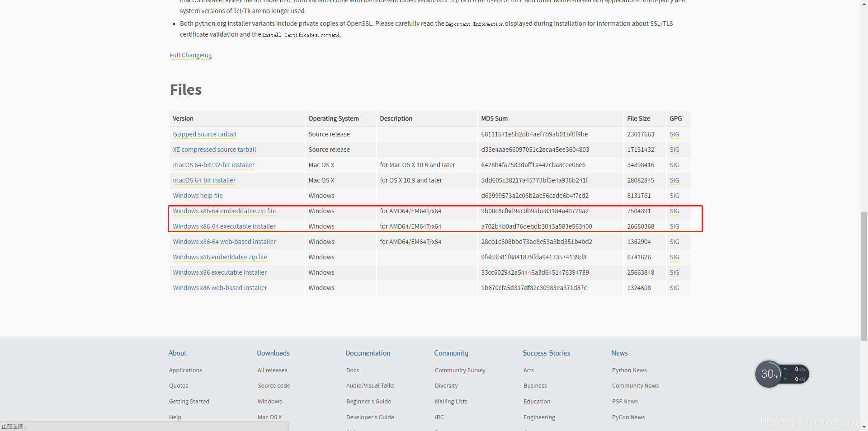868x431 pixels.
Task: Click SIG link for Windows help file
Action: [675, 196]
